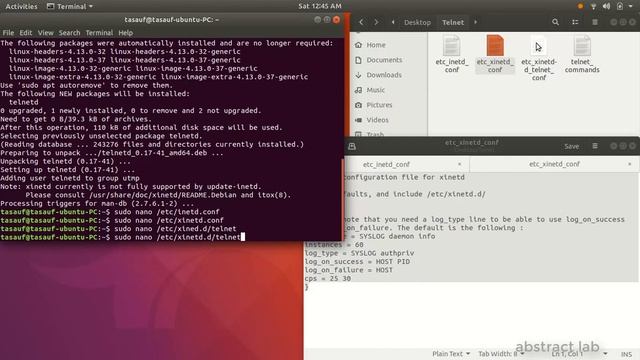The height and width of the screenshot is (360, 640).
Task: Open the Tab Width dropdown
Action: (501, 354)
